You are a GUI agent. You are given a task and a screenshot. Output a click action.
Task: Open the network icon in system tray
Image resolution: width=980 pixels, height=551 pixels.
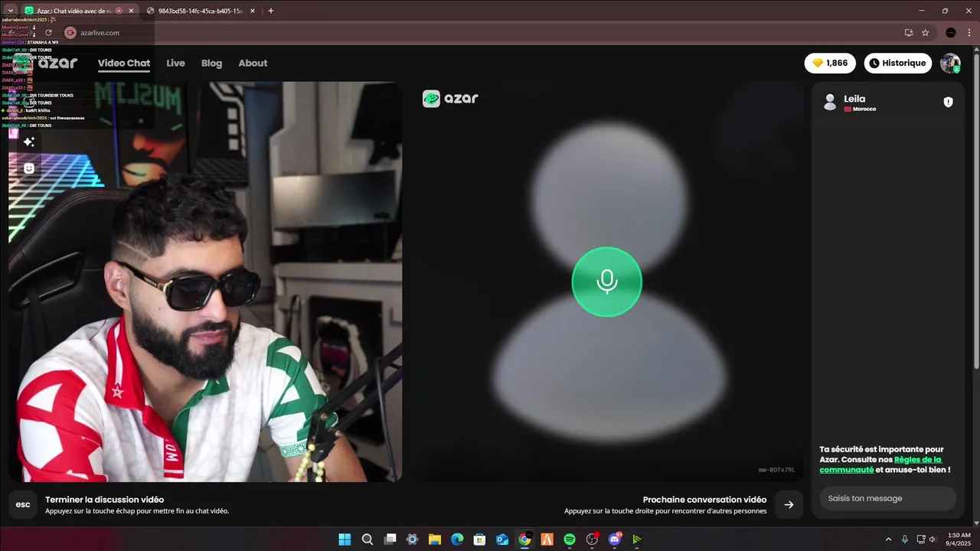click(920, 540)
